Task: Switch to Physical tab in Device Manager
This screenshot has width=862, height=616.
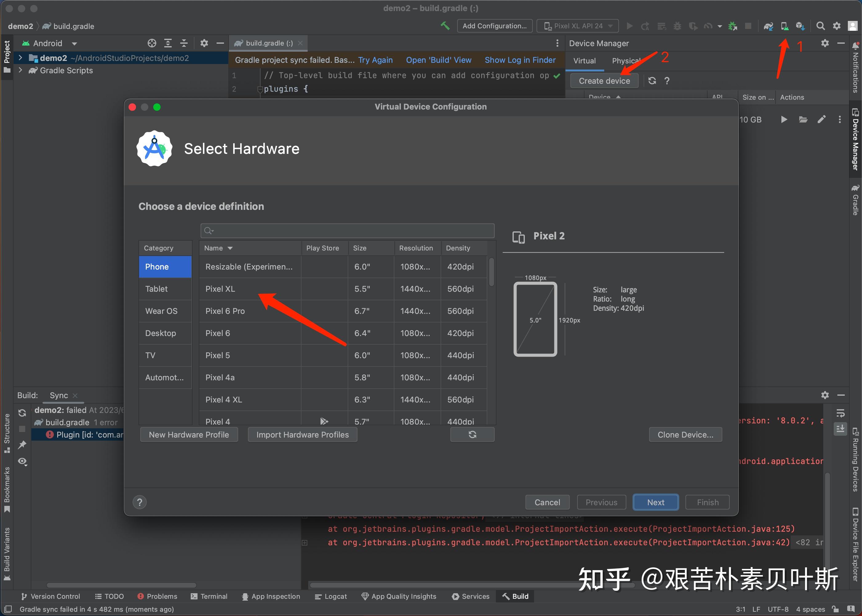Action: pyautogui.click(x=627, y=61)
